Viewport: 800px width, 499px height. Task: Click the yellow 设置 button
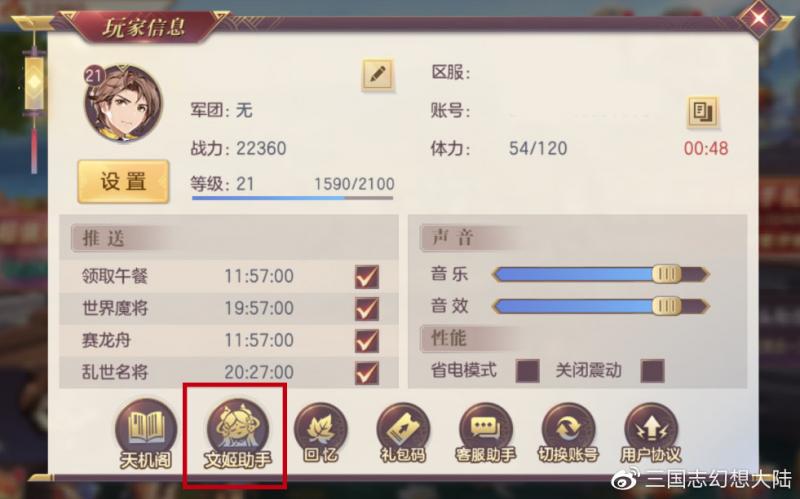123,182
